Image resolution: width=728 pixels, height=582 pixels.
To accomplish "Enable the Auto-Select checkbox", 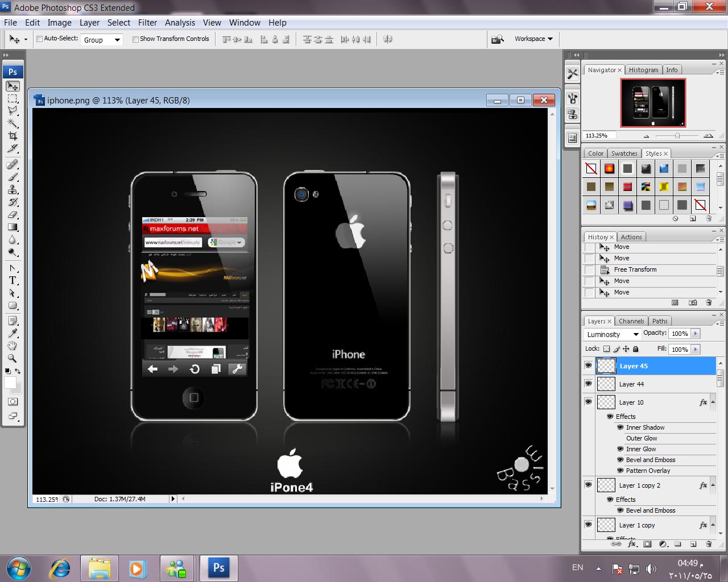I will click(x=40, y=39).
